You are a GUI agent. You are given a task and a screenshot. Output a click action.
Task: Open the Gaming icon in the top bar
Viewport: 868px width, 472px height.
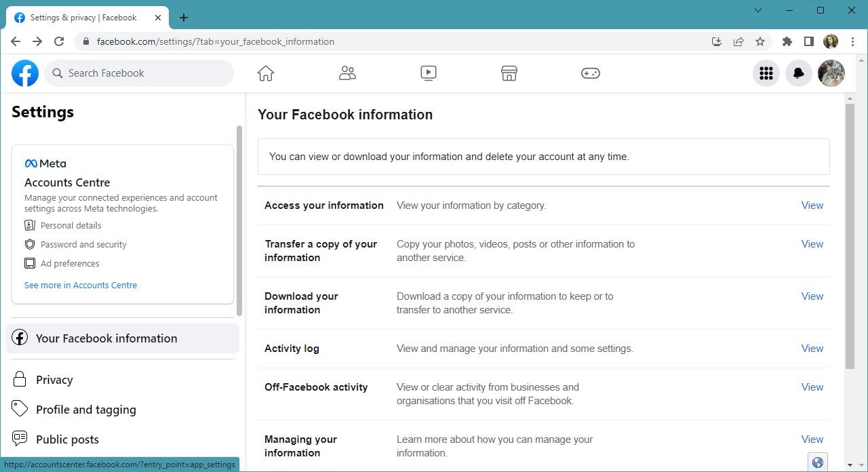pos(590,73)
